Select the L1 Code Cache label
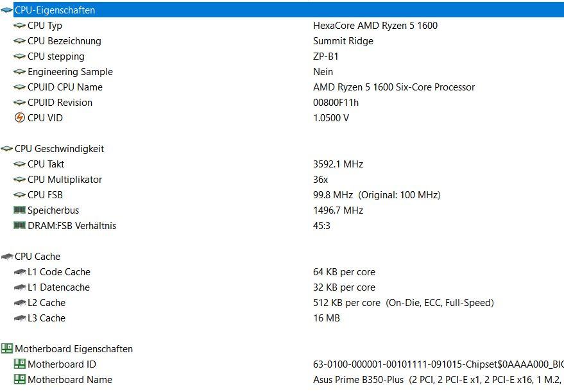The image size is (564, 392). coord(59,272)
